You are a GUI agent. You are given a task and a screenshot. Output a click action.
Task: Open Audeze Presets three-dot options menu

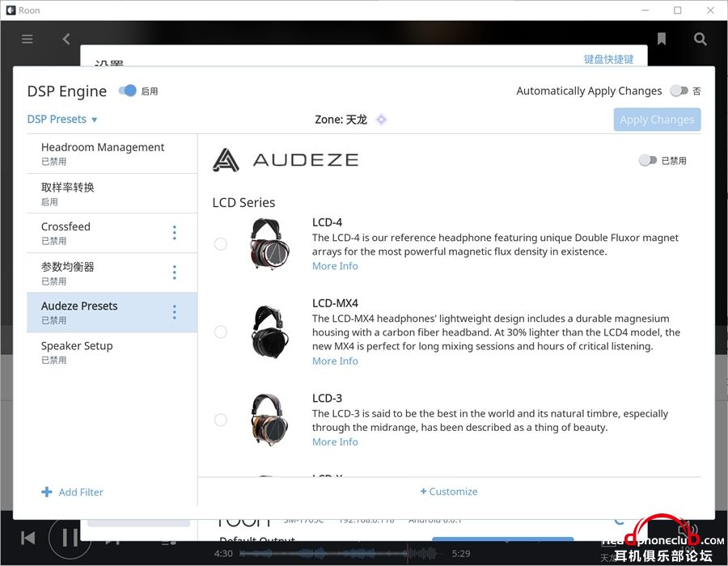click(x=175, y=312)
